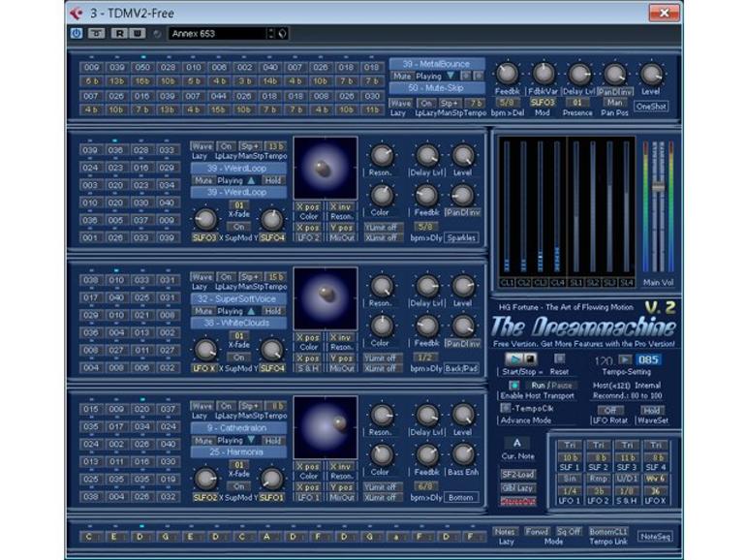Toggle LFO Rotat Off button

(x=609, y=410)
